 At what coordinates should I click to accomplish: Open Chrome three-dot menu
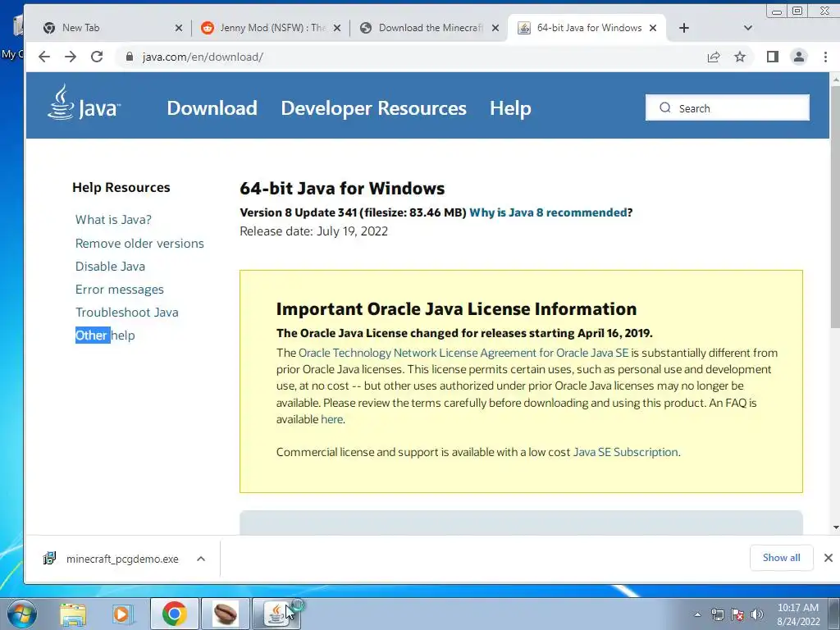(x=825, y=57)
